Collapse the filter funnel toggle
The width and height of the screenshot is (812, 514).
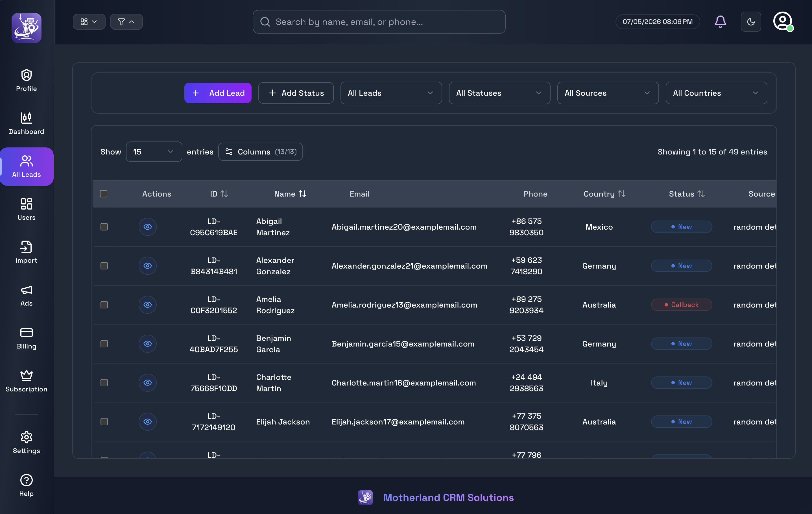click(x=126, y=21)
